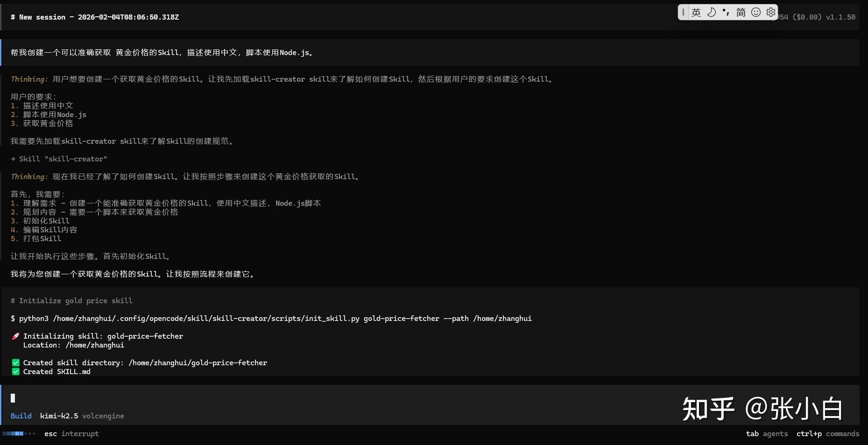Viewport: 868px width, 445px height.
Task: Click the Initializing skill: gold-price-fetcher output
Action: [103, 336]
